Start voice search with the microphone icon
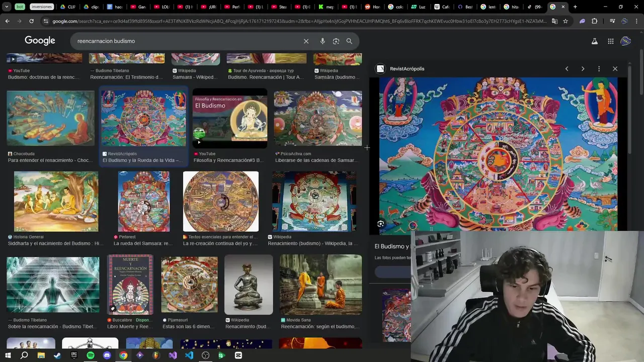Screen dimensions: 644x362 [323, 41]
